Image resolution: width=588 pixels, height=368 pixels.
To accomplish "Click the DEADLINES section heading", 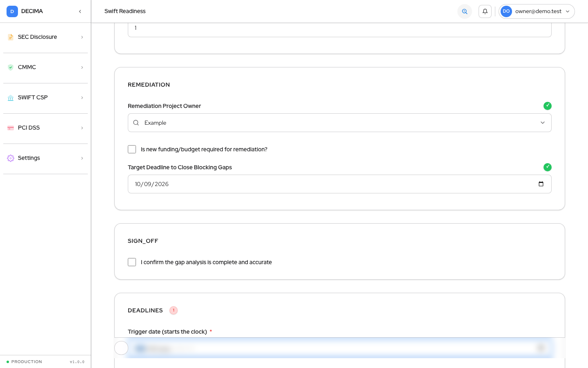I will click(x=145, y=310).
